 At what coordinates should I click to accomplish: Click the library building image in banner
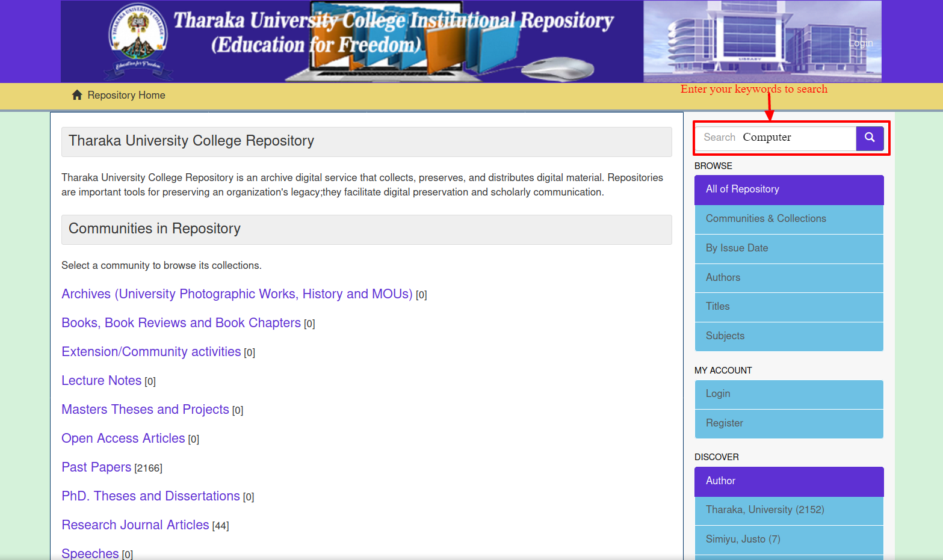762,42
